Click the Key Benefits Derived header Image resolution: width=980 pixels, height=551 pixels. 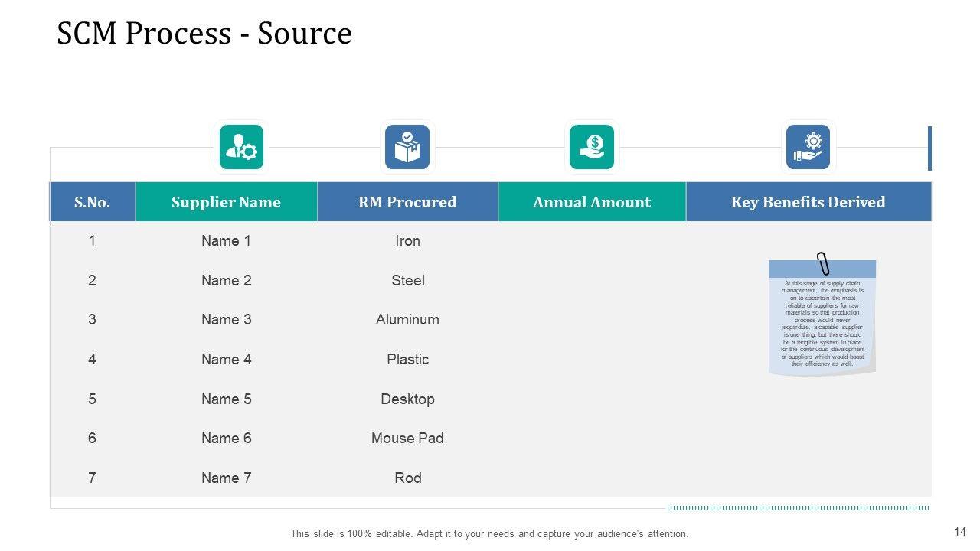[x=808, y=202]
